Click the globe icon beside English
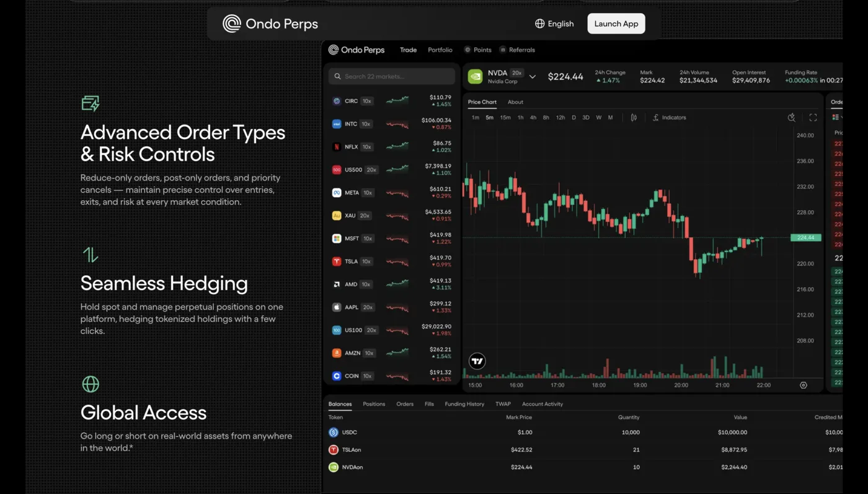 [x=540, y=24]
